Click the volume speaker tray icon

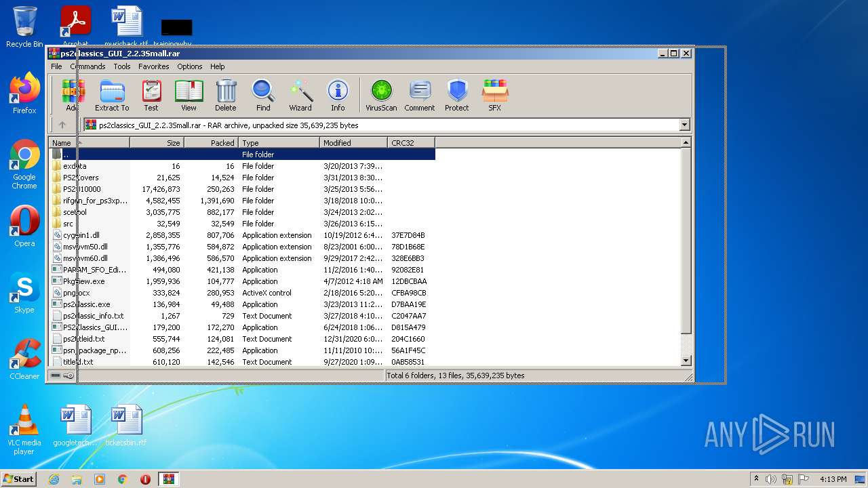771,479
